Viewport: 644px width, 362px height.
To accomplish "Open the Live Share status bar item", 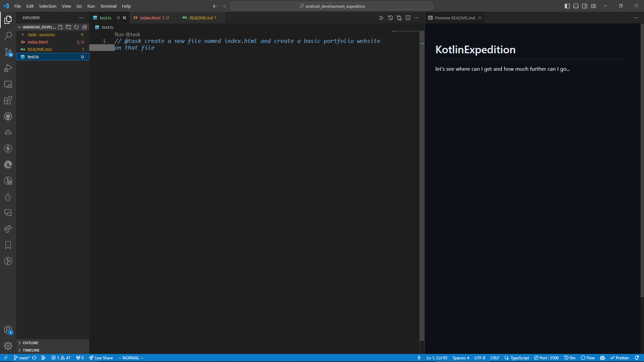I will coord(101,358).
